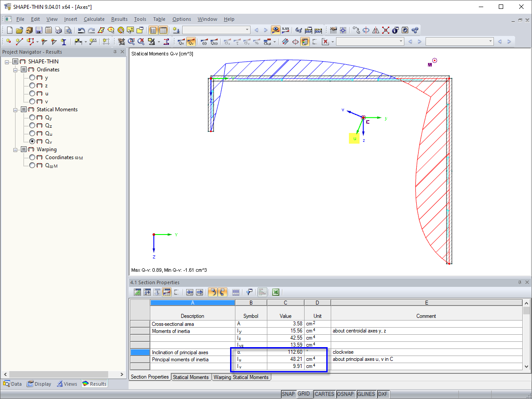Select the Qu statical moments toolbar icon

tap(181, 42)
